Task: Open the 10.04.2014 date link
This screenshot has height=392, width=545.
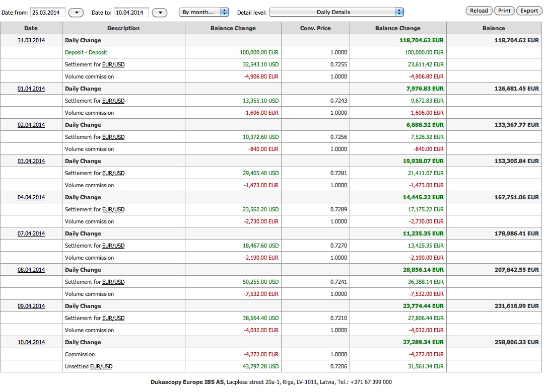Action: coord(31,342)
